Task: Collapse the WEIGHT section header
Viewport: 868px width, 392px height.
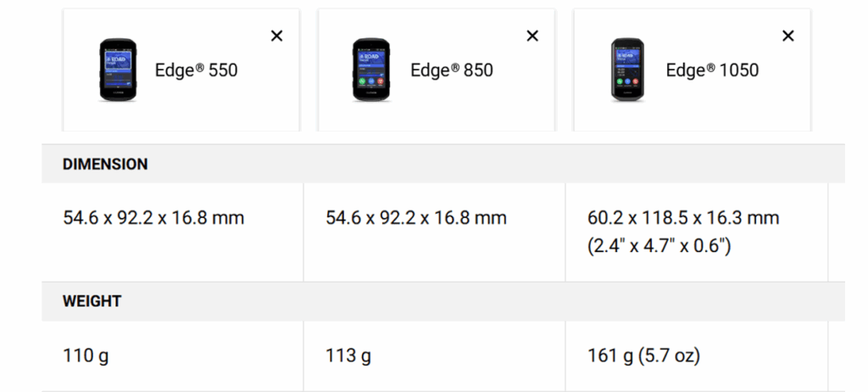Action: pyautogui.click(x=92, y=301)
